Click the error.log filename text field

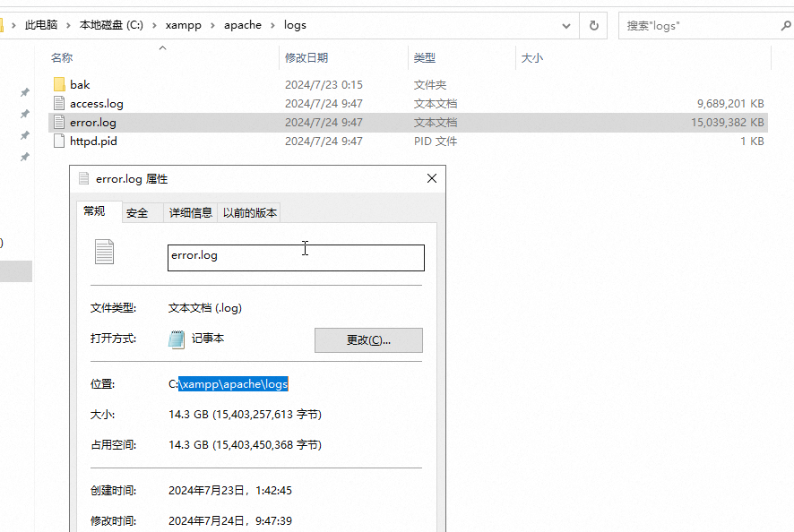(296, 257)
